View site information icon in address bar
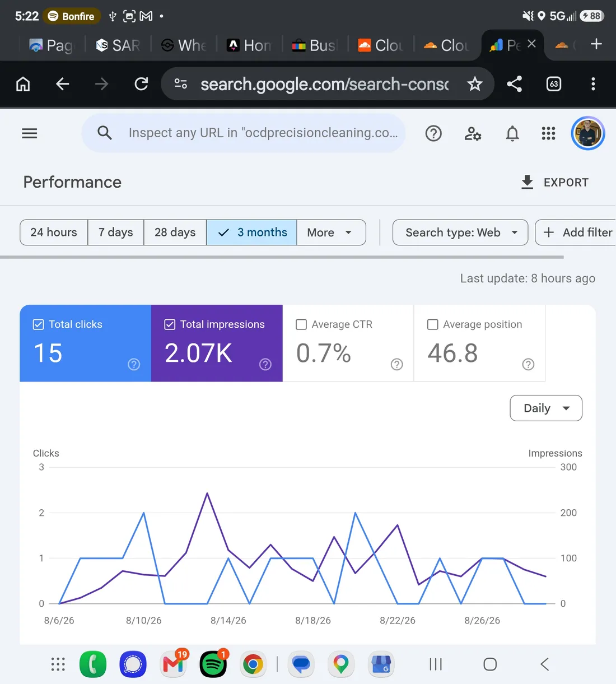The width and height of the screenshot is (616, 684). [x=181, y=84]
